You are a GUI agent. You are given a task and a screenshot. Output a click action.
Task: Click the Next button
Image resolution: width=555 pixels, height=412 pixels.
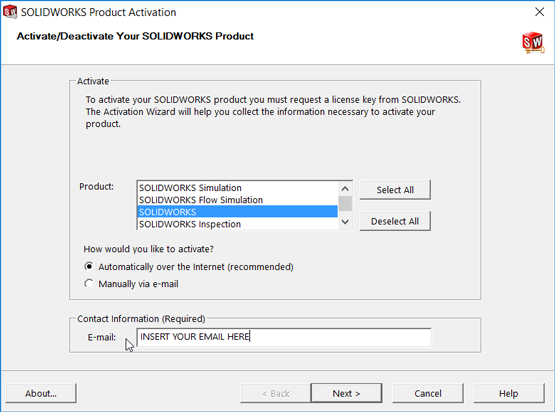coord(346,393)
